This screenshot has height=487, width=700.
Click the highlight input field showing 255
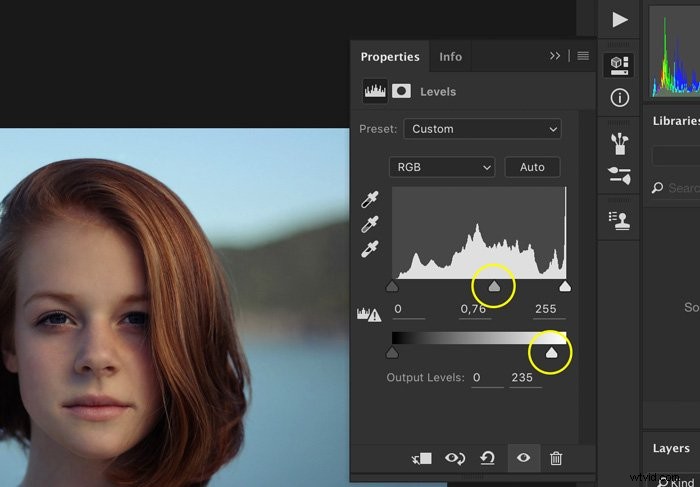click(549, 309)
